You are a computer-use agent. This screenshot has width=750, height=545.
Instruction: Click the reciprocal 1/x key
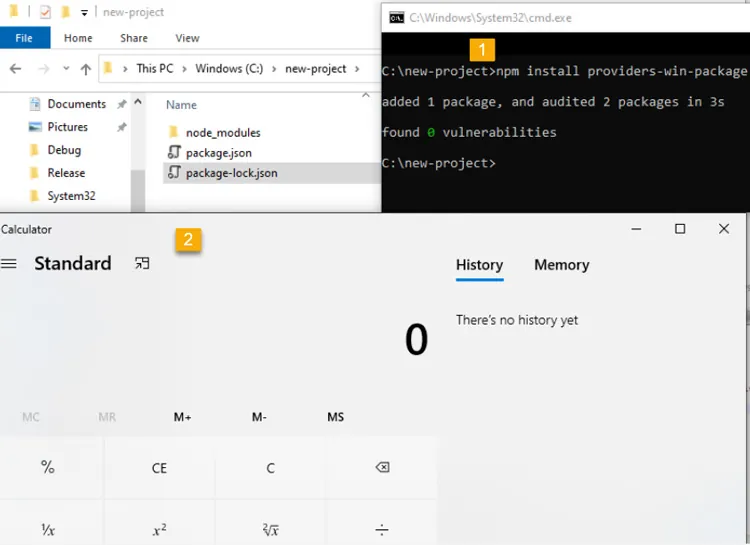(48, 529)
